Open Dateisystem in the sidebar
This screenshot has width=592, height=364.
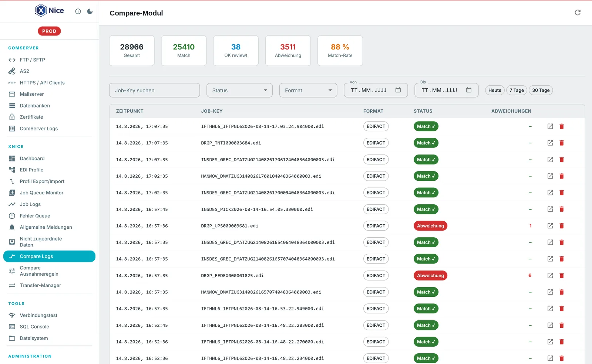click(x=49, y=338)
